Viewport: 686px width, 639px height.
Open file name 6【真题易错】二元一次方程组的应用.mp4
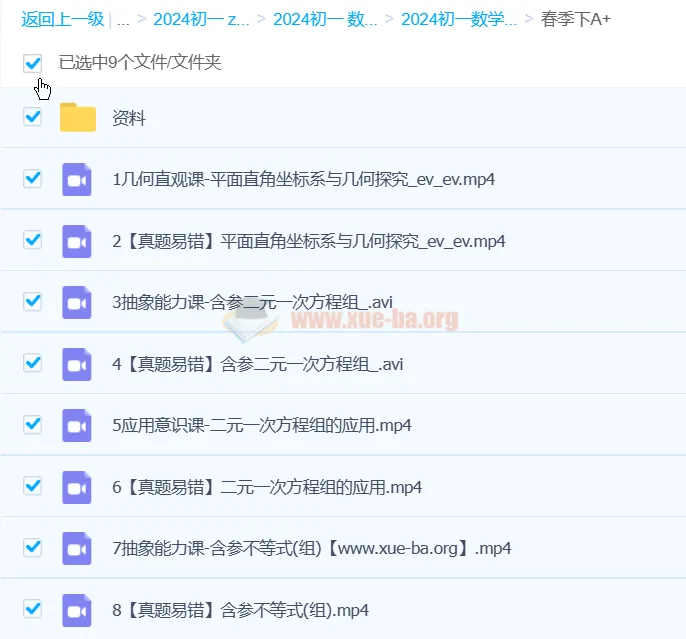tap(267, 487)
